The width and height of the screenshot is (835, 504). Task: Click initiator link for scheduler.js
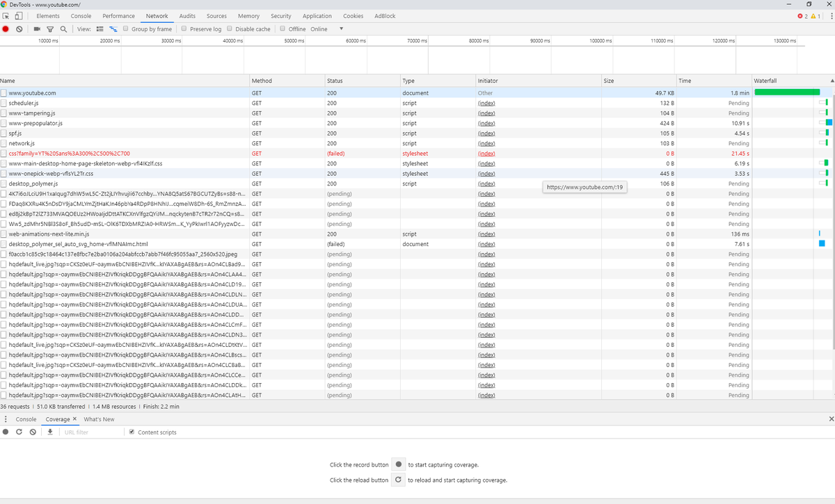click(x=486, y=103)
